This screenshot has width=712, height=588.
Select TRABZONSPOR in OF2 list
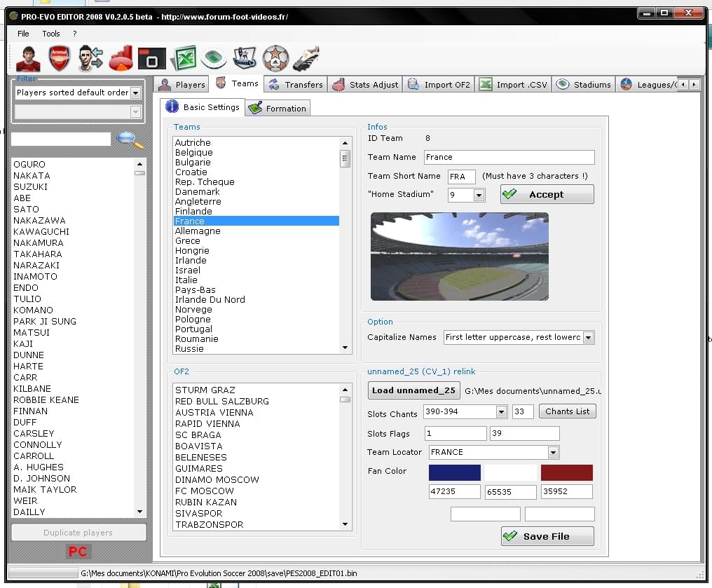pos(256,525)
